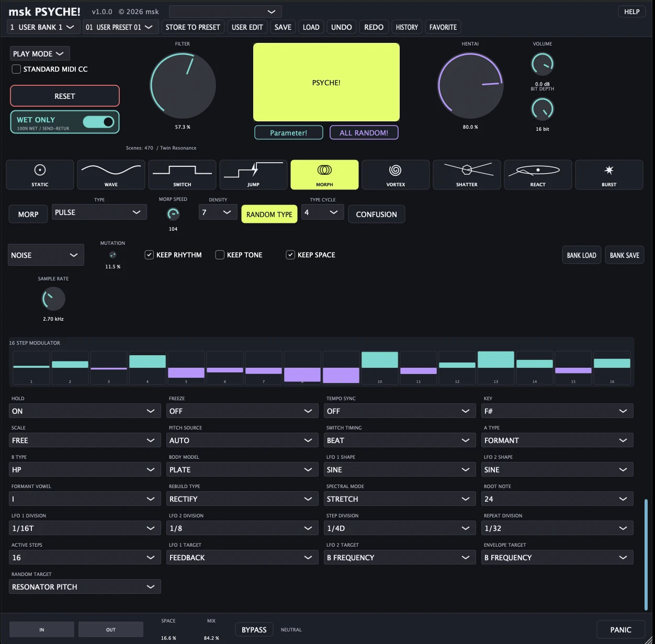The image size is (655, 644).
Task: Select the VORTEX spiral icon
Action: point(396,171)
